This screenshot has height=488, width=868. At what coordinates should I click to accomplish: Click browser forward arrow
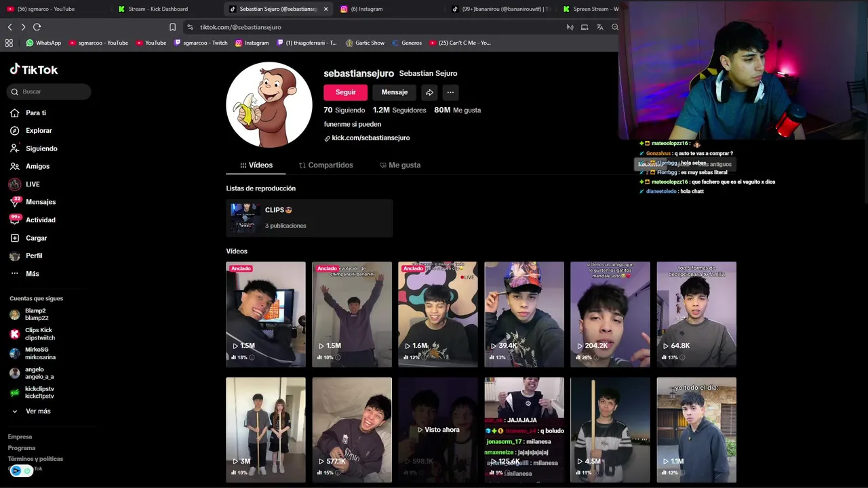click(23, 27)
